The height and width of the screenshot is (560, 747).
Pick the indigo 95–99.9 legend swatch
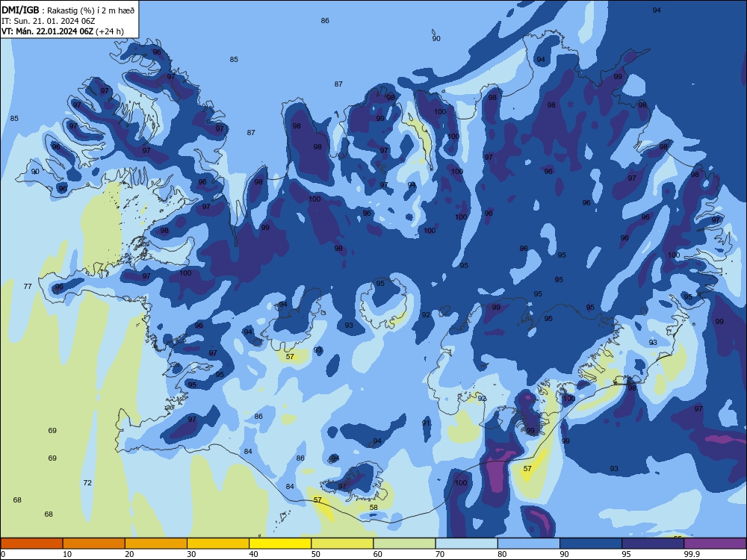click(653, 544)
